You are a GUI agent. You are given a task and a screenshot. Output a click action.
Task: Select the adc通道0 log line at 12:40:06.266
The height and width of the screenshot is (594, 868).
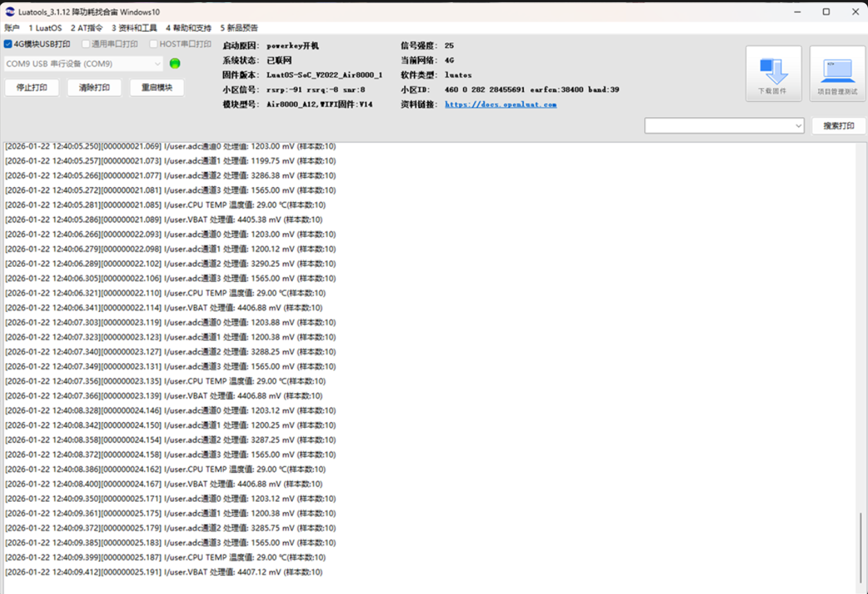[x=170, y=234]
